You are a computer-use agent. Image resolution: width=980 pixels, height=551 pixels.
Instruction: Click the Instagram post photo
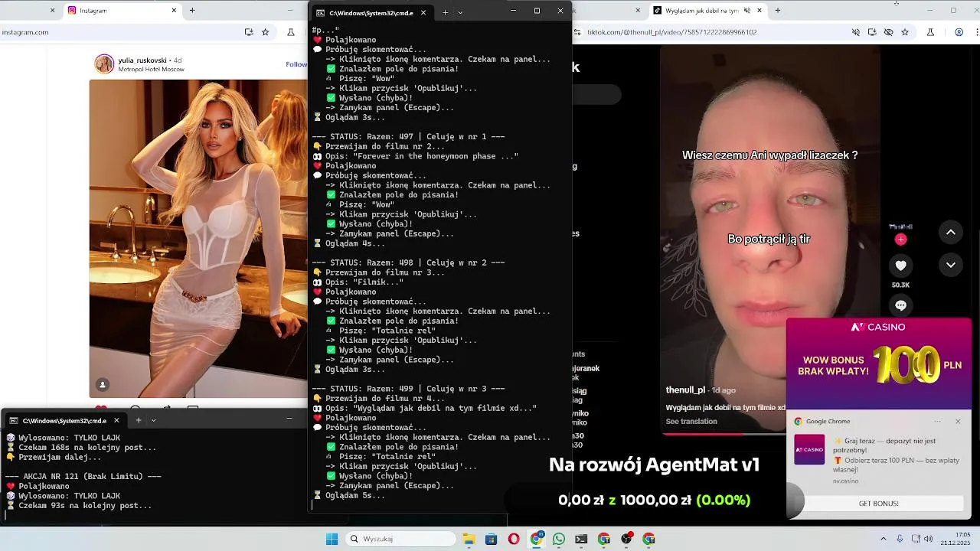point(198,239)
